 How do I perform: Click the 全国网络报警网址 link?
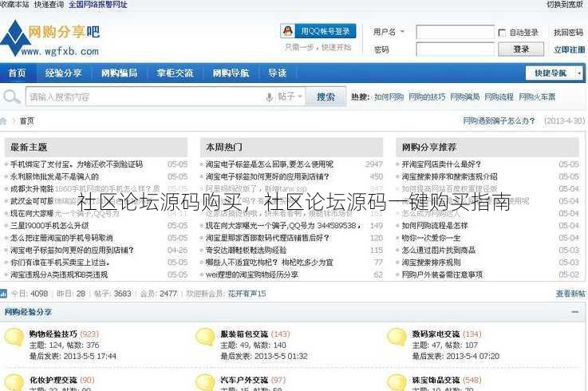coord(98,5)
